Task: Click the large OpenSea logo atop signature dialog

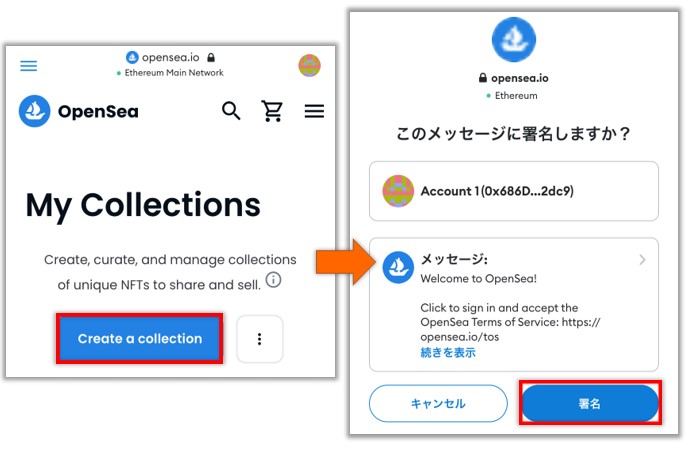Action: (514, 39)
